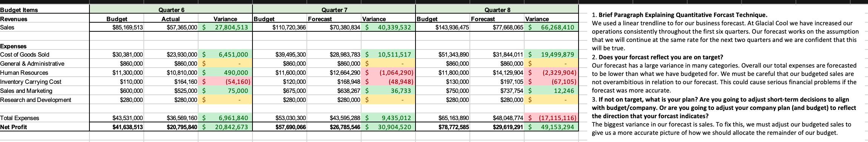The height and width of the screenshot is (142, 868).
Task: Click net profit forecast $26,785,546
Action: (334, 127)
